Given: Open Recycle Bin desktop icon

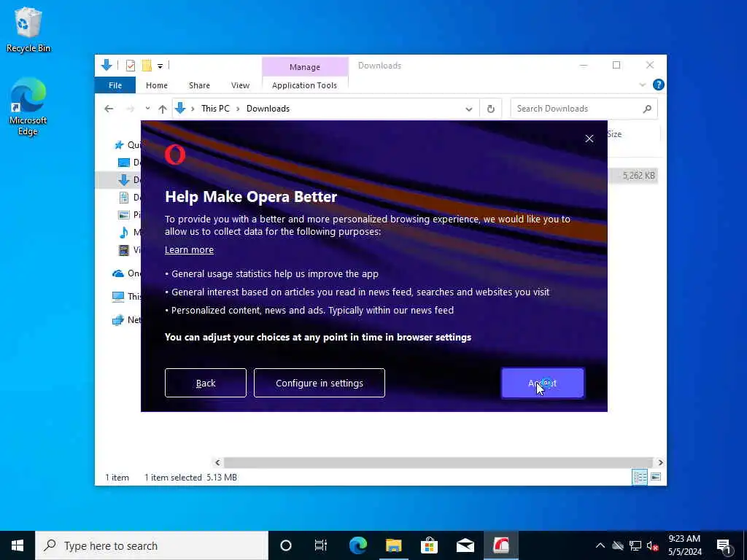Looking at the screenshot, I should [28, 30].
